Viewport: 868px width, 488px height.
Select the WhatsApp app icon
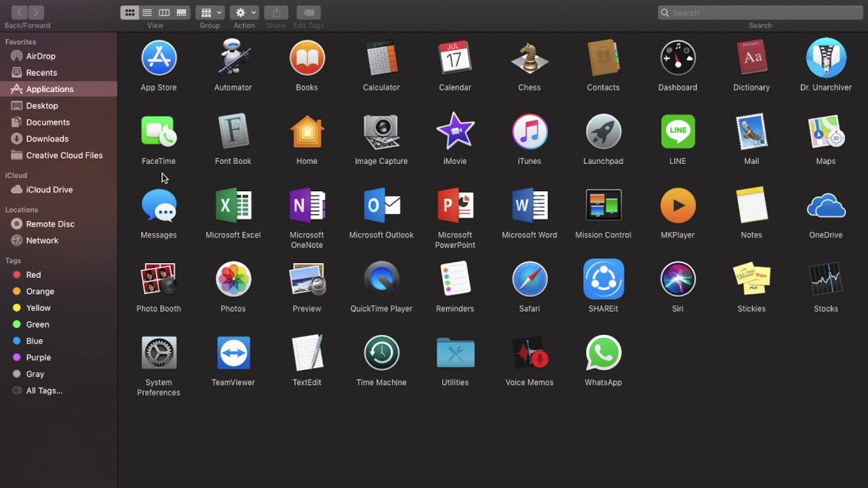click(x=603, y=353)
